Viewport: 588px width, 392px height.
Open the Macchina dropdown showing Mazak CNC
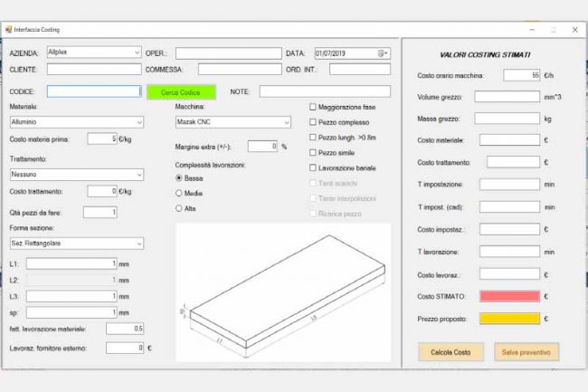[232, 122]
